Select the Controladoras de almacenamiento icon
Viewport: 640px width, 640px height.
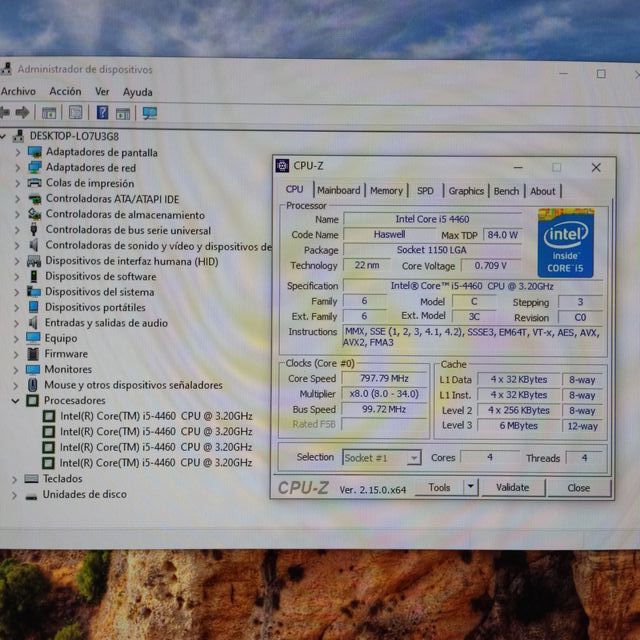pyautogui.click(x=34, y=214)
